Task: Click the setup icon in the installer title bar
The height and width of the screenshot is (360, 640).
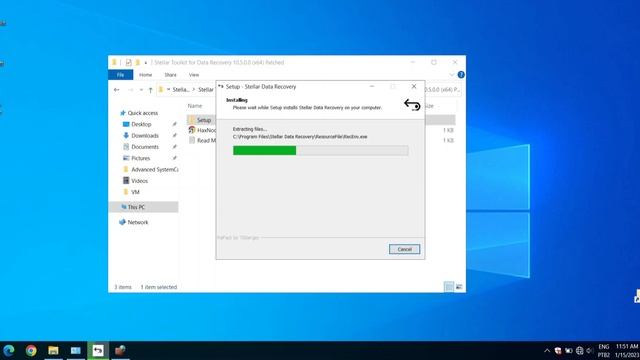Action: [221, 87]
